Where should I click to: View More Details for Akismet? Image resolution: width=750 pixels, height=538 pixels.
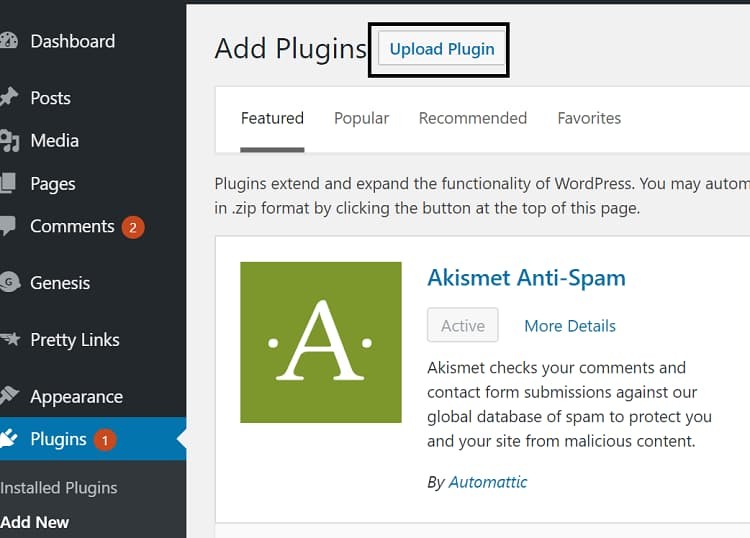(x=570, y=326)
